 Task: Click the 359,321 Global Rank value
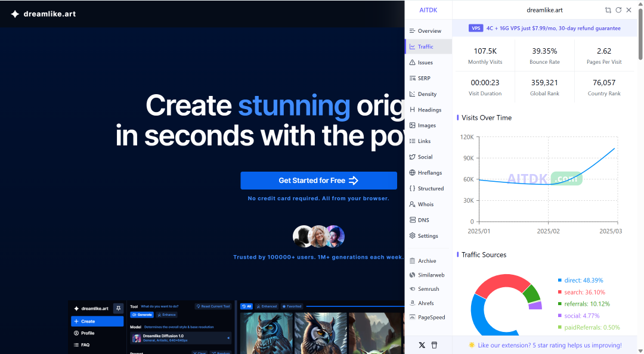coord(544,83)
